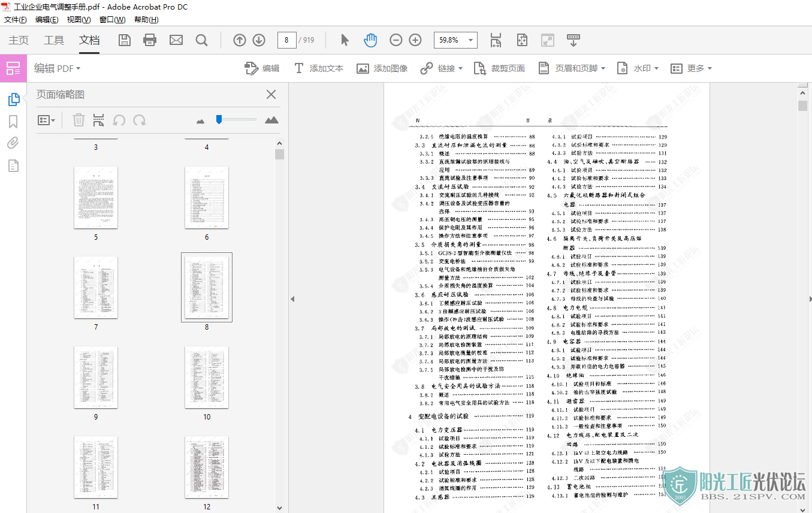Click 添加文本 to add text
The width and height of the screenshot is (812, 513).
coord(318,68)
